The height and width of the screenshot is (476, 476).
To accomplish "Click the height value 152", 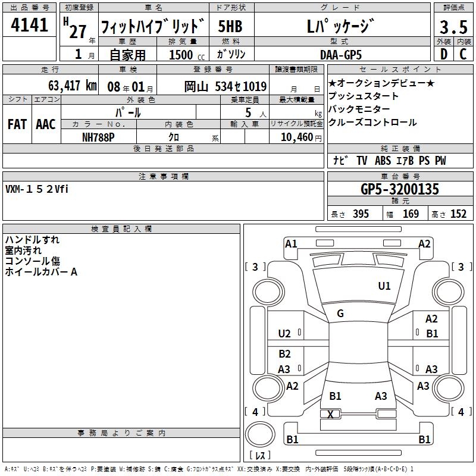I will 458,214.
